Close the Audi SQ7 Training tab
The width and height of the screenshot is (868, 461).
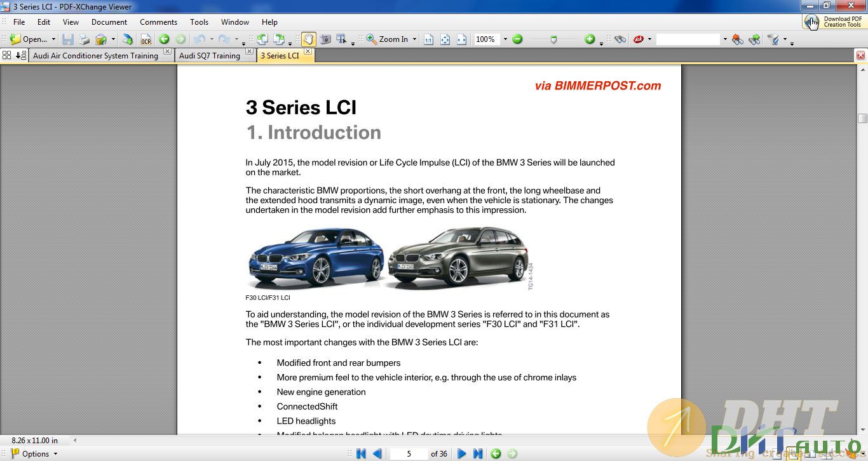[x=249, y=51]
